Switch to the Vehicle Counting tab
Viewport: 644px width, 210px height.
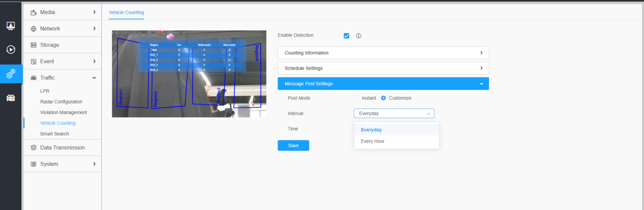click(x=126, y=12)
